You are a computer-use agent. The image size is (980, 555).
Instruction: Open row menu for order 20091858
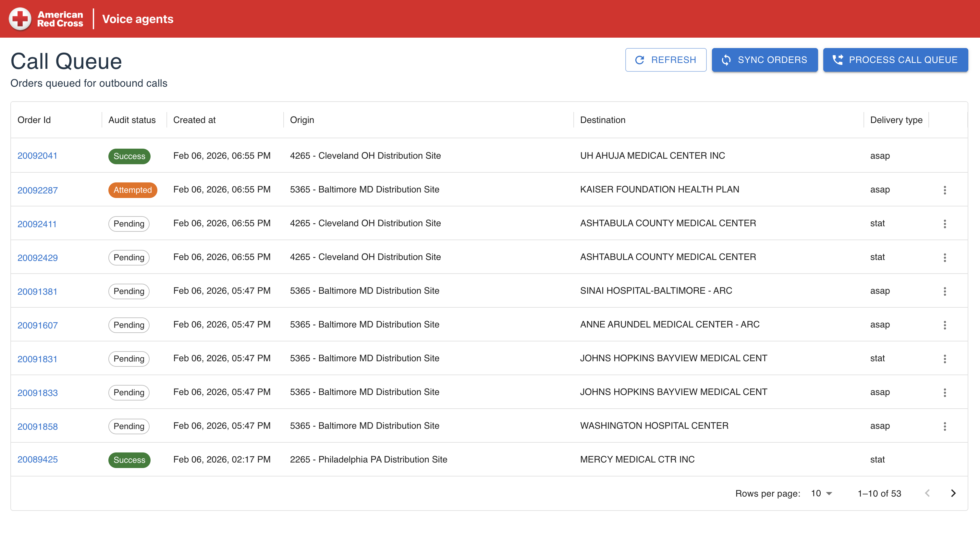click(x=945, y=426)
